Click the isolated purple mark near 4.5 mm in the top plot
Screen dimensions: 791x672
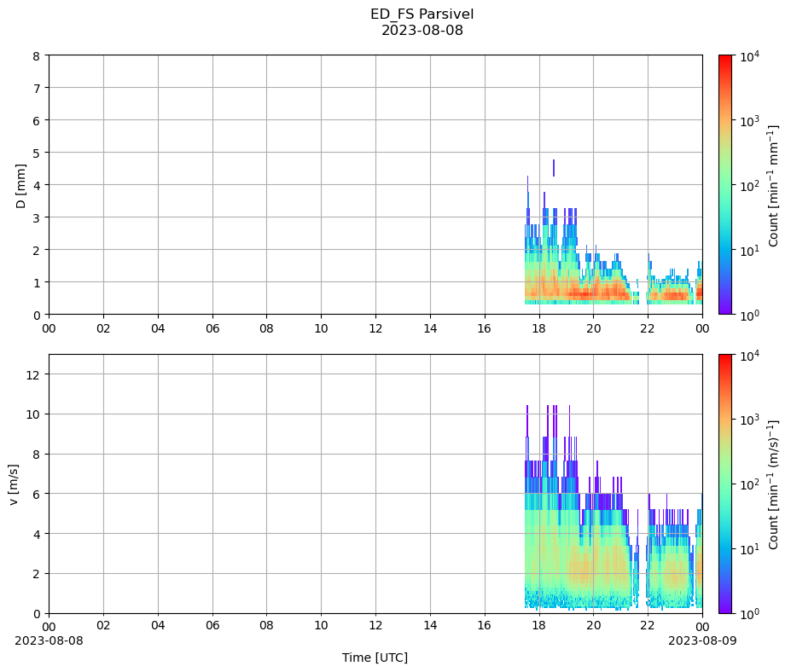click(x=554, y=168)
